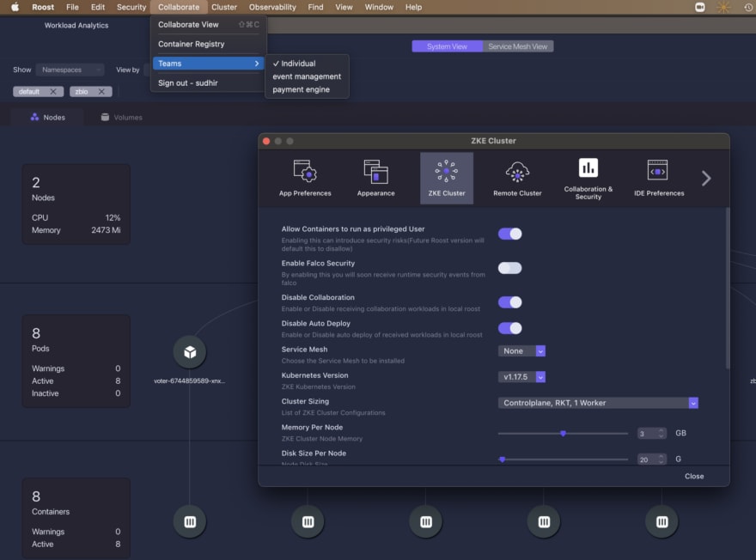Select Sign out - sudhir
The image size is (756, 560).
point(208,83)
